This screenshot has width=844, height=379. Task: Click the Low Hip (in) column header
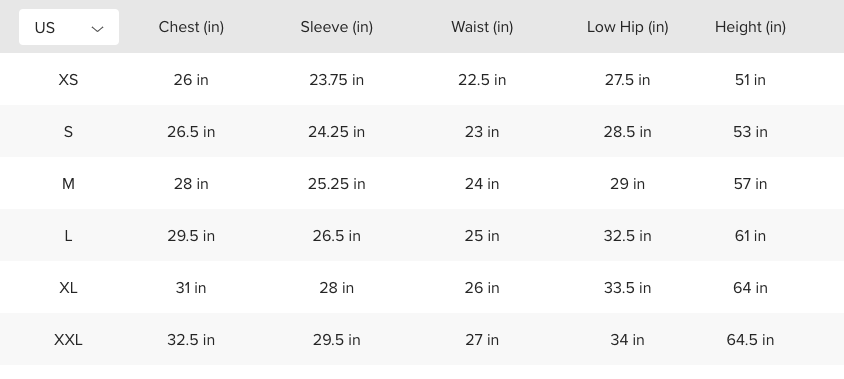[627, 27]
